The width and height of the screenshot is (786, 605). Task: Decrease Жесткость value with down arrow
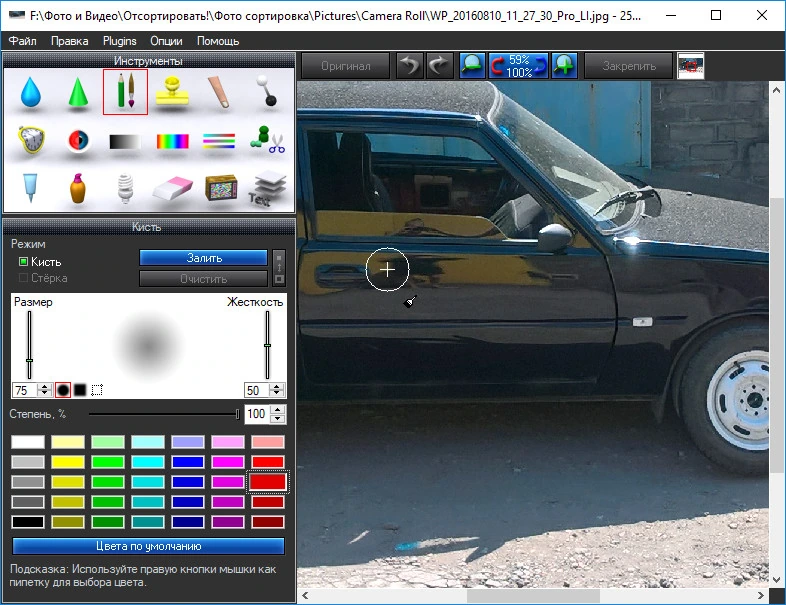click(x=277, y=393)
